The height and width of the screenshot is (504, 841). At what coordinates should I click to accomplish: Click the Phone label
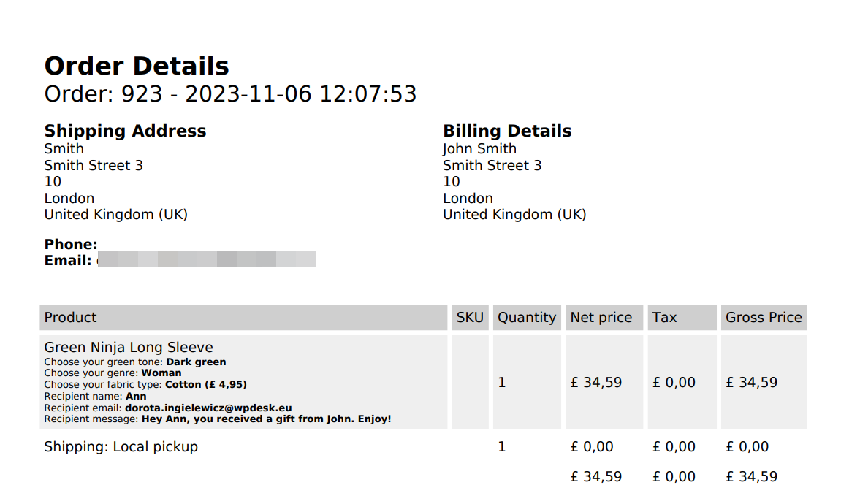(70, 244)
